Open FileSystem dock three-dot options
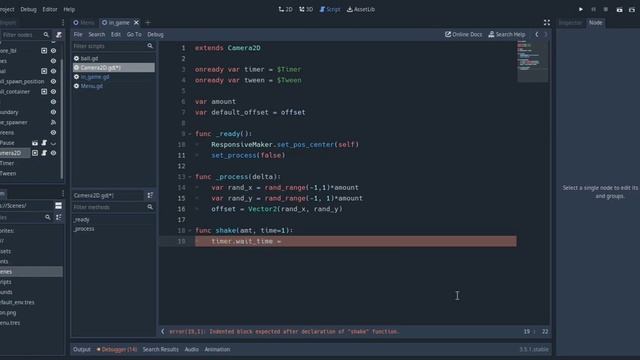The height and width of the screenshot is (360, 640). pos(62,193)
